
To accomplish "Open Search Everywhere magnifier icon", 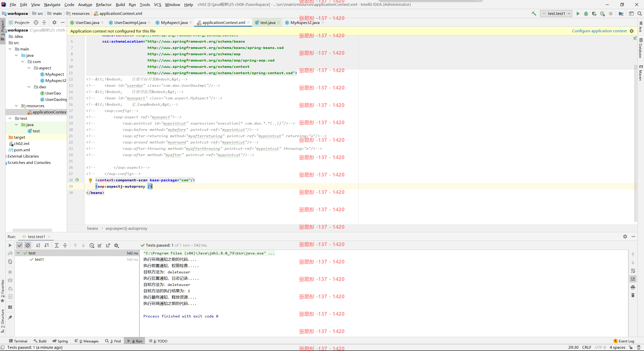I will tap(639, 14).
